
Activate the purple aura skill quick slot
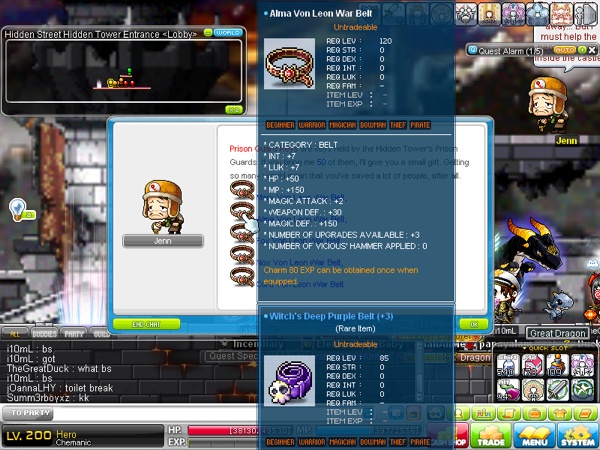click(582, 365)
